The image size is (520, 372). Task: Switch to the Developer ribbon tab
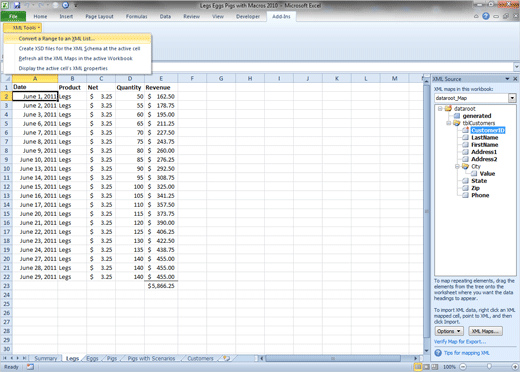(x=248, y=16)
